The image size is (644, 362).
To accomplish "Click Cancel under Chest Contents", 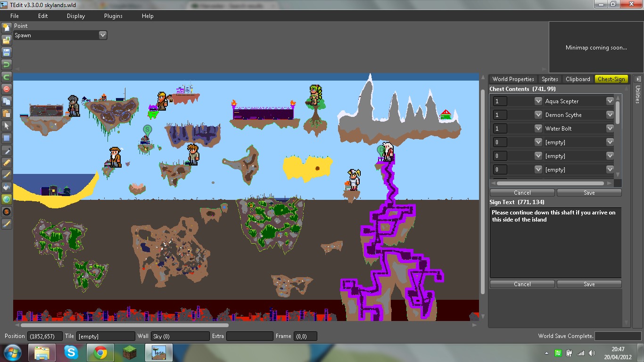I will coord(522,192).
